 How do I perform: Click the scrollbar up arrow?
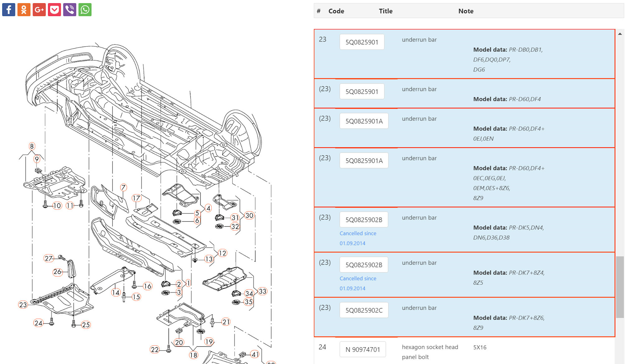point(620,34)
